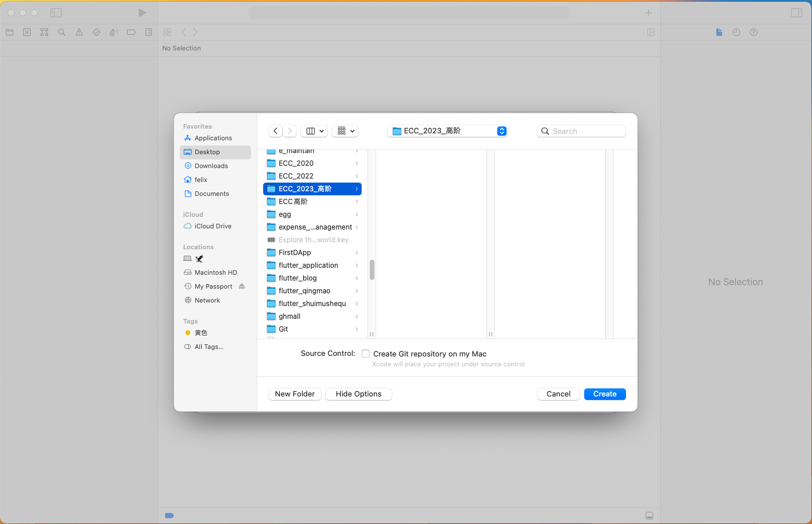The height and width of the screenshot is (524, 812).
Task: Open the column view mode dropdown
Action: 315,131
